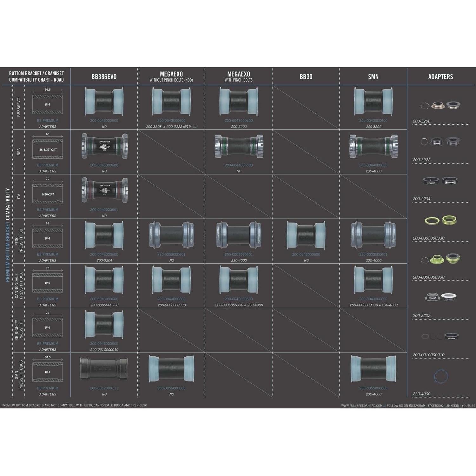Image resolution: width=476 pixels, height=476 pixels.
Task: Click the "not compatible with BB30" footer note
Action: click(74, 406)
